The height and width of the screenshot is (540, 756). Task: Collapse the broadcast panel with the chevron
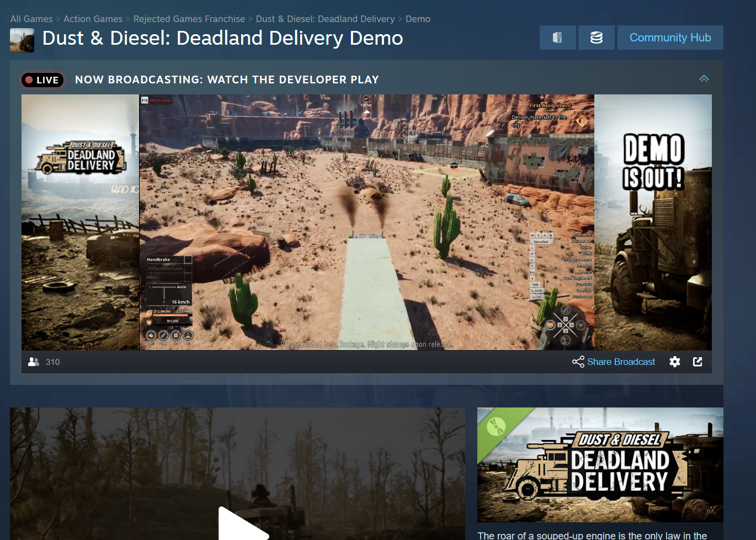click(x=704, y=79)
